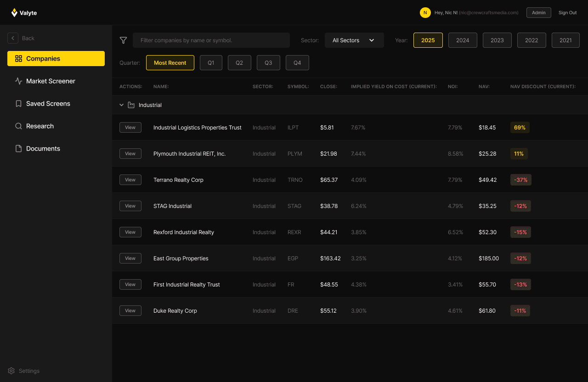Open Market Screener in sidebar
Viewport: 588px width, 382px height.
tap(56, 81)
